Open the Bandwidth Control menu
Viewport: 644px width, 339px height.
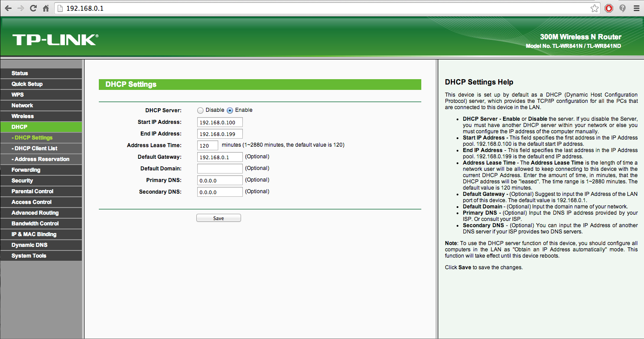click(x=41, y=224)
